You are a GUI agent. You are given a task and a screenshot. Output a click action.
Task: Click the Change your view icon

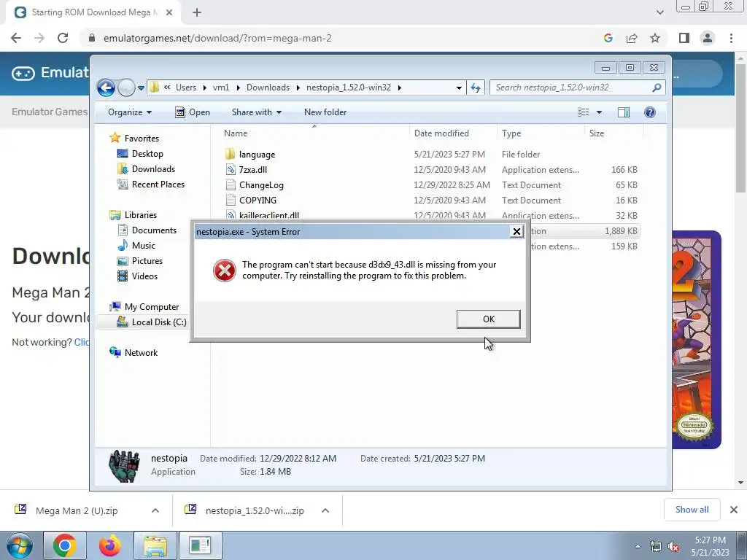tap(583, 112)
